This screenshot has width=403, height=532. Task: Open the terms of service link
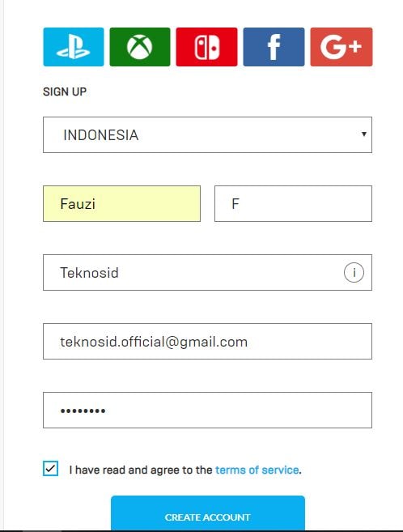(x=257, y=470)
